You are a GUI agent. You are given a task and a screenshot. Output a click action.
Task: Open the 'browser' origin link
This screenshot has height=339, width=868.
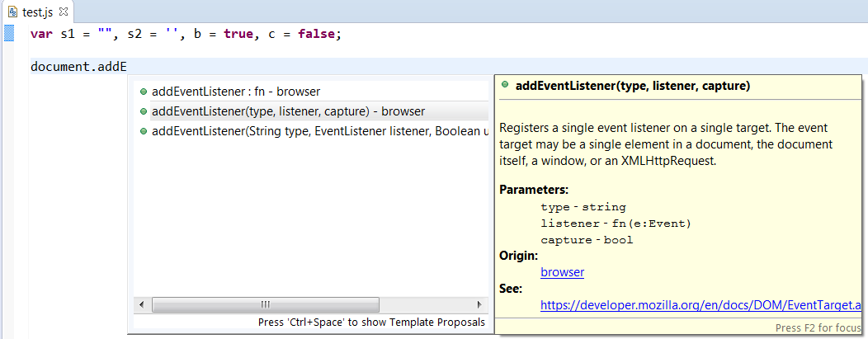[x=562, y=272]
